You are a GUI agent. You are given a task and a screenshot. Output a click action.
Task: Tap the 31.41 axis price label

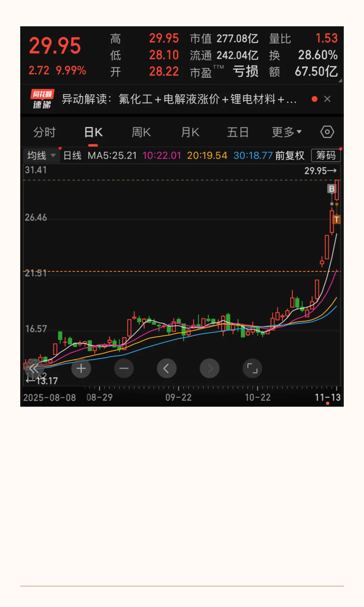point(36,170)
